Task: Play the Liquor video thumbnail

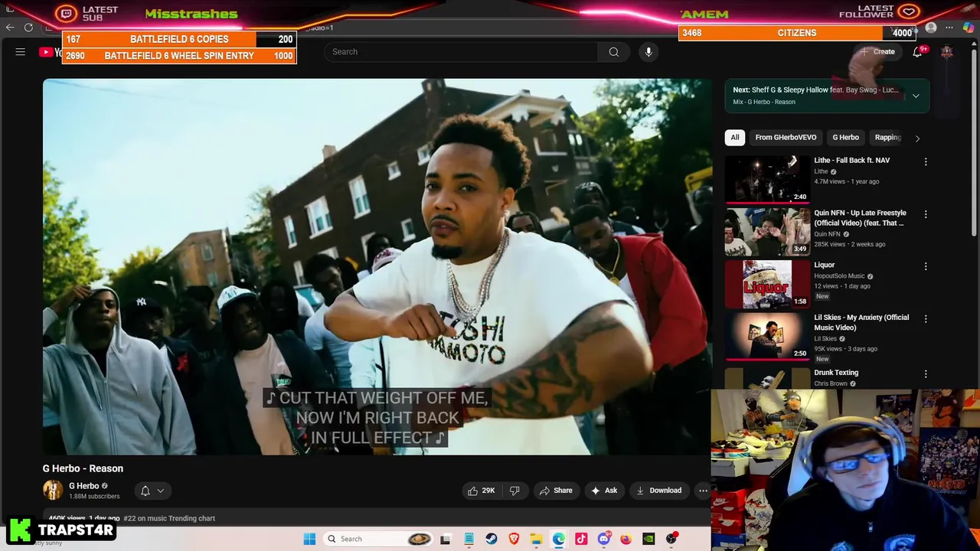Action: click(x=767, y=284)
